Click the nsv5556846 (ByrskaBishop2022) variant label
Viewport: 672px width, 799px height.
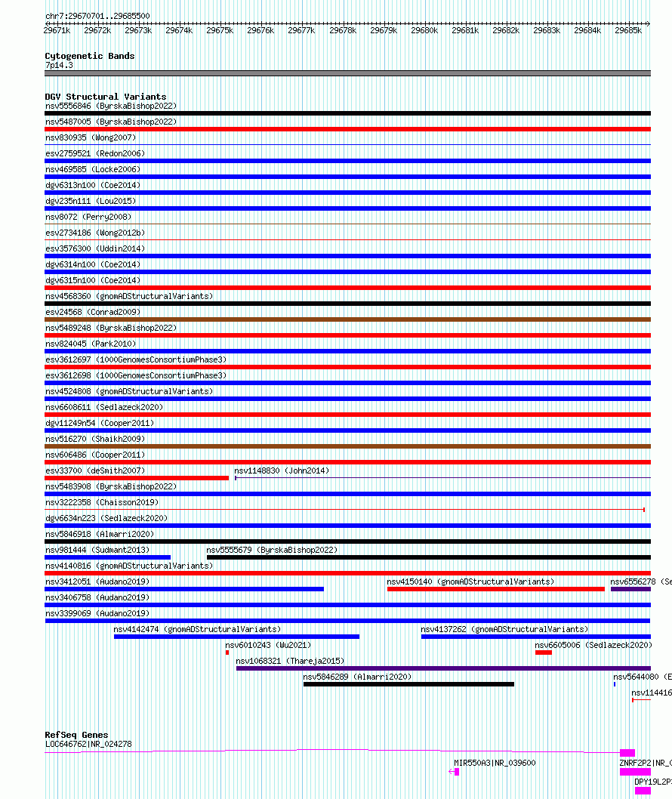click(111, 106)
